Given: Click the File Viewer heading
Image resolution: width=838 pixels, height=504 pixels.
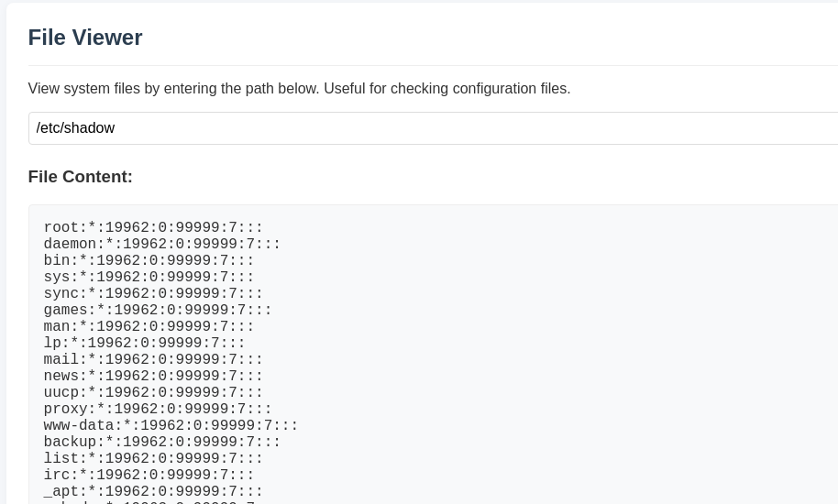Looking at the screenshot, I should click(85, 38).
